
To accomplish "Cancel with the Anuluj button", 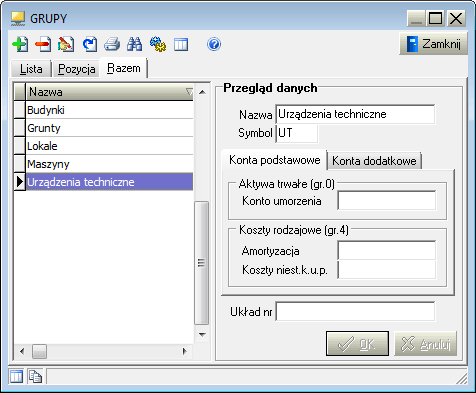I will [426, 344].
